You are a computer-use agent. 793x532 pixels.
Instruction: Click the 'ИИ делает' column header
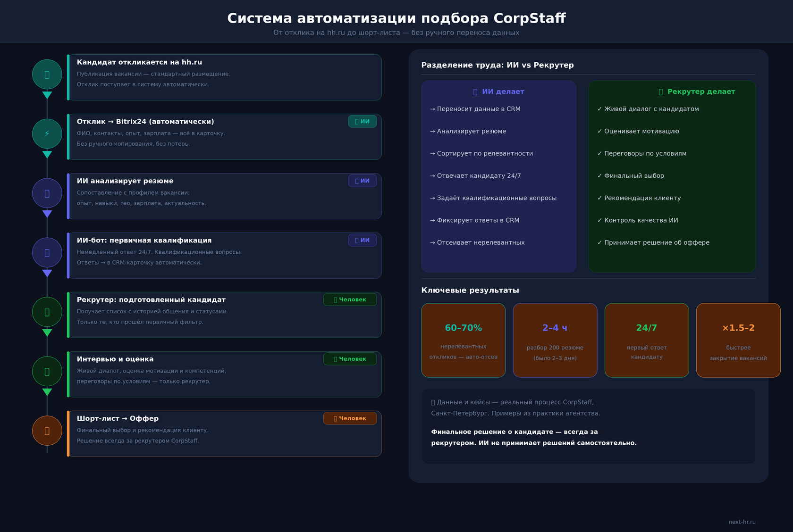point(499,91)
